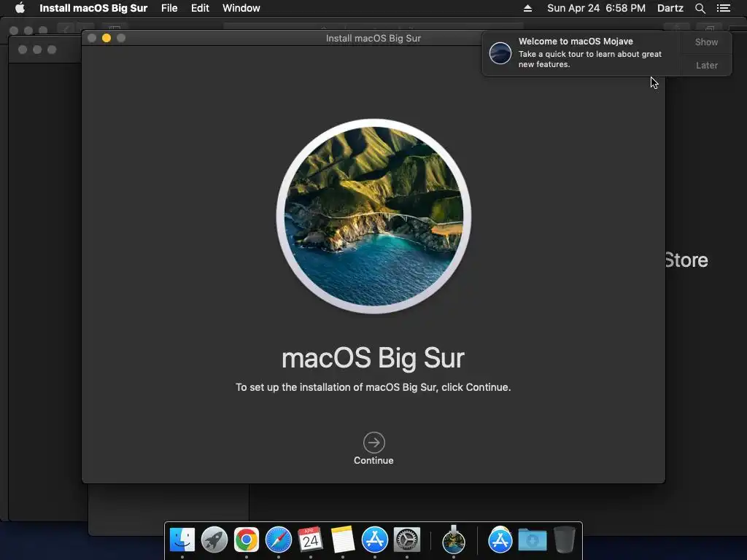Minimize the Install macOS Big Sur window
The height and width of the screenshot is (560, 747).
click(107, 38)
